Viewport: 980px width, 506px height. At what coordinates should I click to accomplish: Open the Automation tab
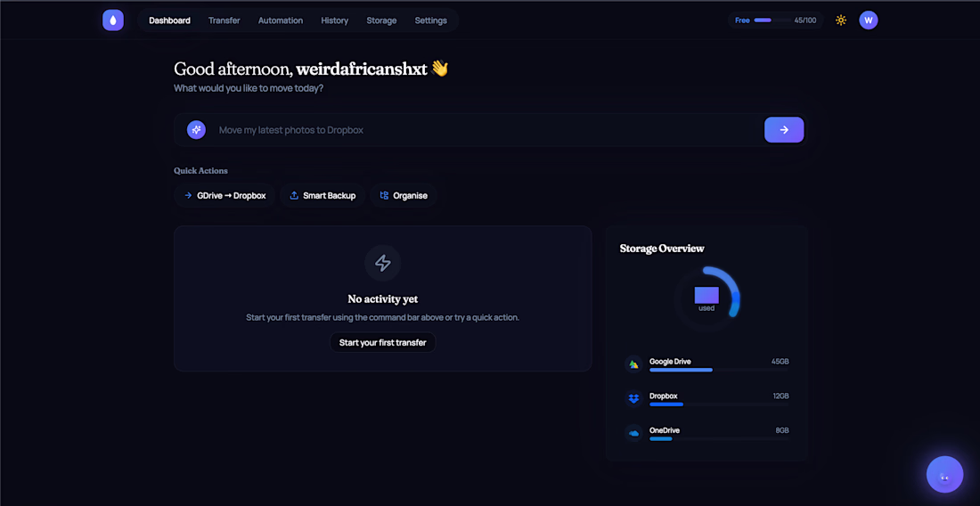(x=281, y=20)
